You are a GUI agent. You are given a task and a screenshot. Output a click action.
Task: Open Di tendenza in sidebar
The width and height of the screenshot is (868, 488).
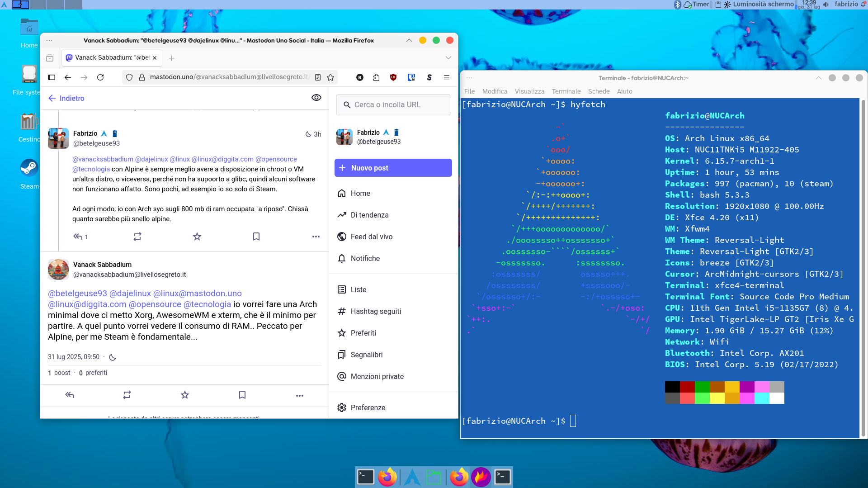point(363,215)
